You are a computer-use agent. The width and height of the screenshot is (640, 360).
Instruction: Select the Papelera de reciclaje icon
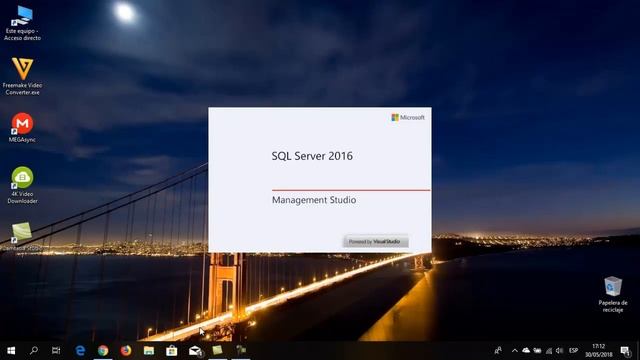(x=613, y=294)
